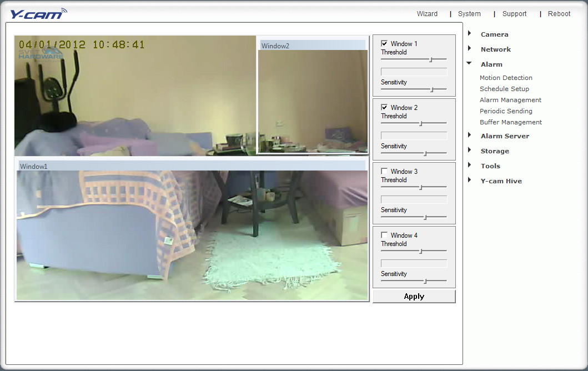Viewport: 588px width, 371px height.
Task: Click the Window 1 Threshold slider handle
Action: point(431,59)
